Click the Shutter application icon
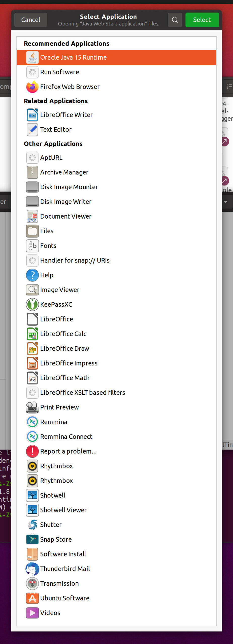 pyautogui.click(x=32, y=525)
